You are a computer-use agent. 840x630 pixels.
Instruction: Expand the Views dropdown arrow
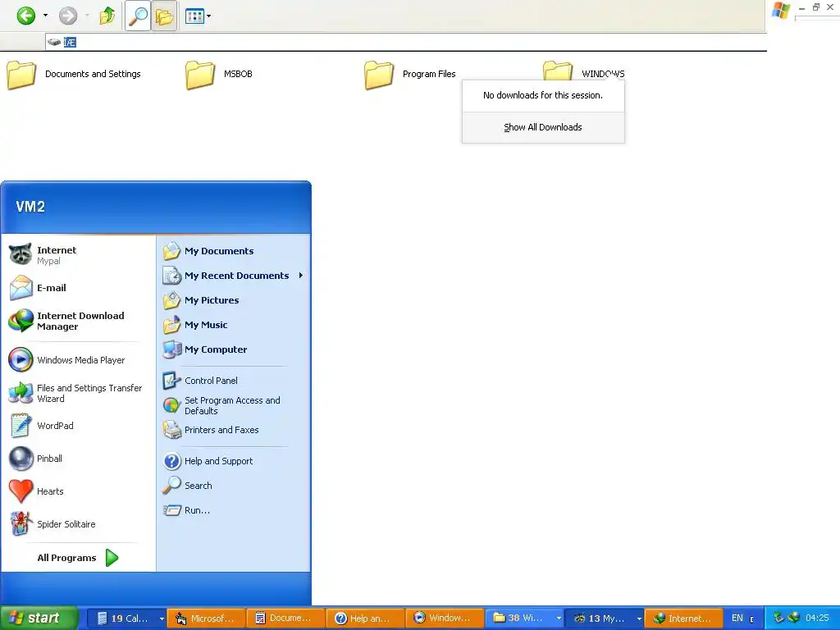coord(209,16)
